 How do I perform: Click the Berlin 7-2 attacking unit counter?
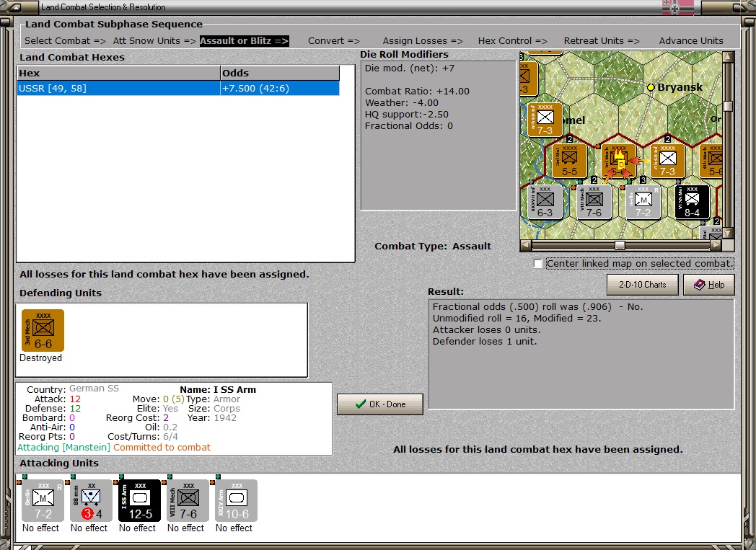43,500
